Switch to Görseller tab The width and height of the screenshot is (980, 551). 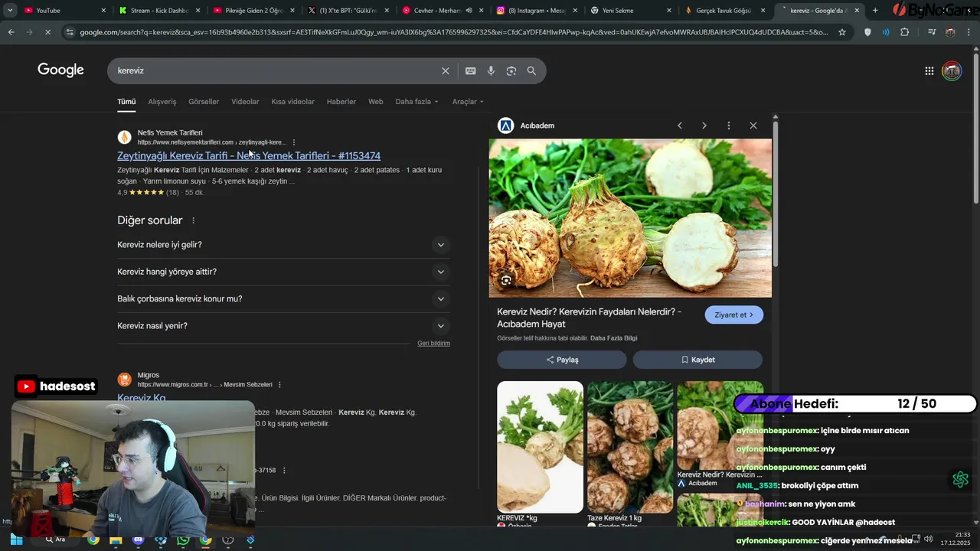204,102
